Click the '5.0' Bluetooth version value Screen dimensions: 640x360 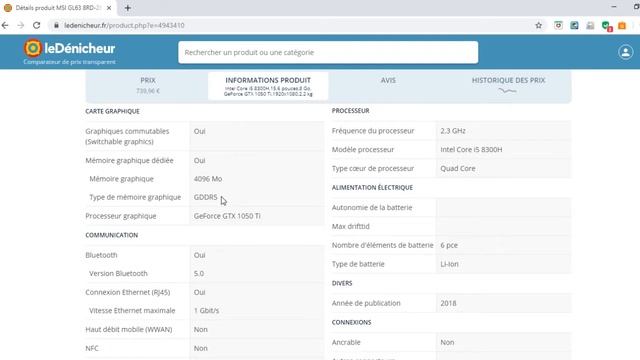click(x=199, y=273)
